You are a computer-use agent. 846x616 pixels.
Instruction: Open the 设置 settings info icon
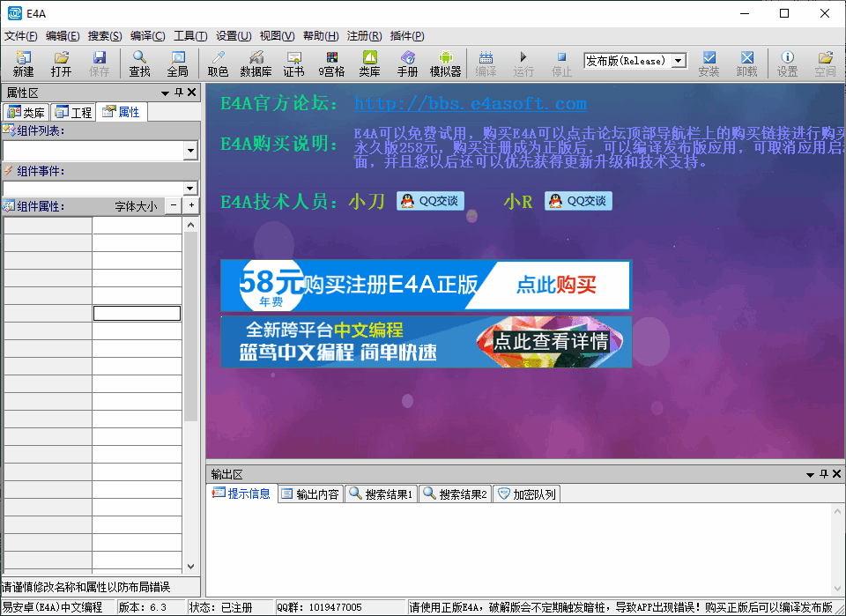787,63
